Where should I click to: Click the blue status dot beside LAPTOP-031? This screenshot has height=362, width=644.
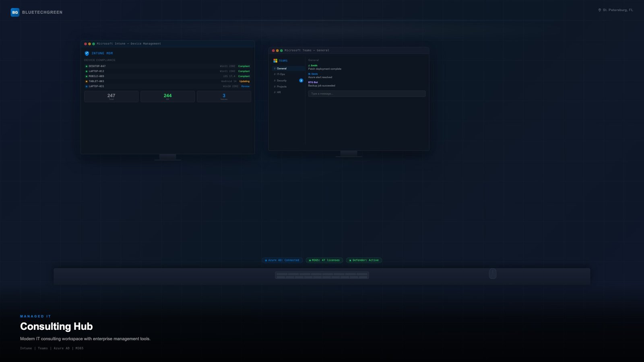pyautogui.click(x=86, y=86)
